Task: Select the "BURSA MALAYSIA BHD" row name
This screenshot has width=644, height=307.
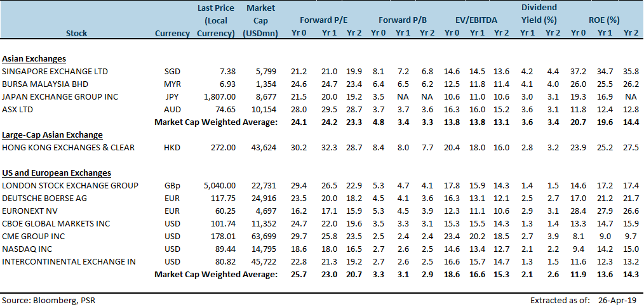Action: click(x=46, y=84)
